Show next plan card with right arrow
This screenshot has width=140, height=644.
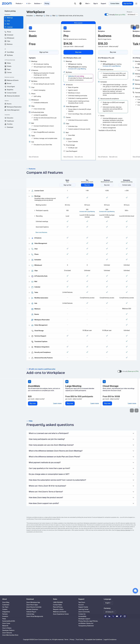pos(137,26)
